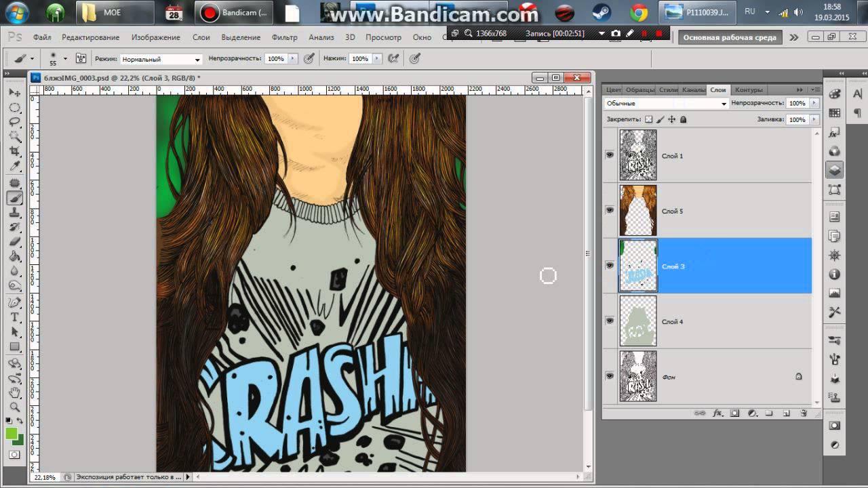868x488 pixels.
Task: Activate the Zoom magnifier tool
Action: [14, 407]
